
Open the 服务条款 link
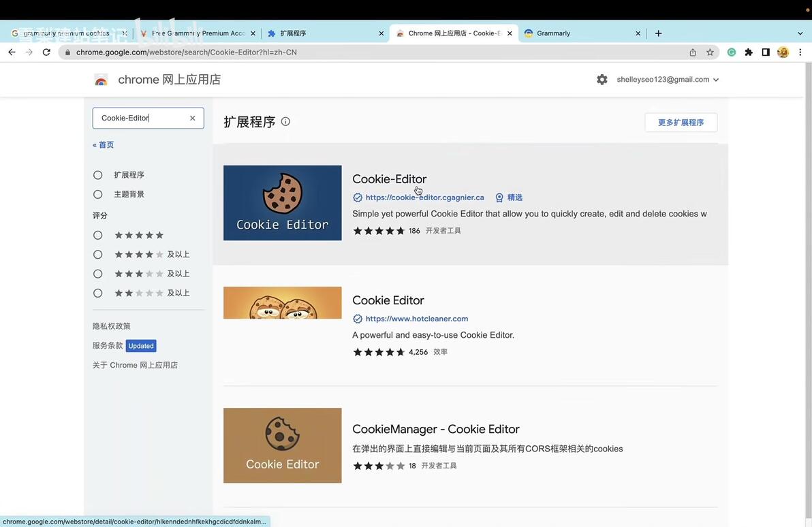click(108, 346)
